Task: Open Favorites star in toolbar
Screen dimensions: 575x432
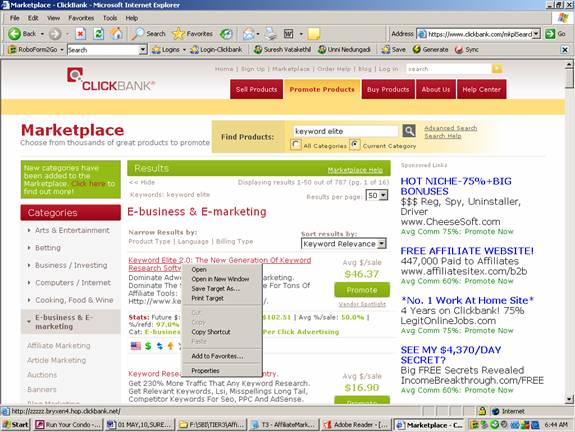Action: 179,34
